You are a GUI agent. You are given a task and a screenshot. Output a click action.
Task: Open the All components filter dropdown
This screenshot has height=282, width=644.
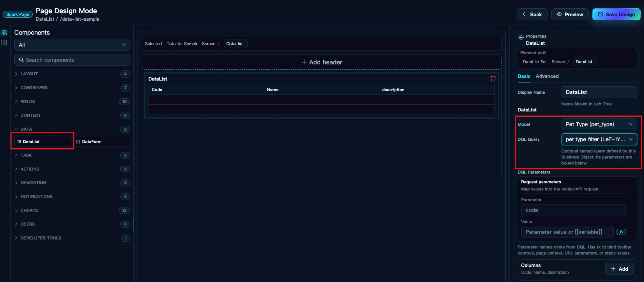pyautogui.click(x=72, y=45)
